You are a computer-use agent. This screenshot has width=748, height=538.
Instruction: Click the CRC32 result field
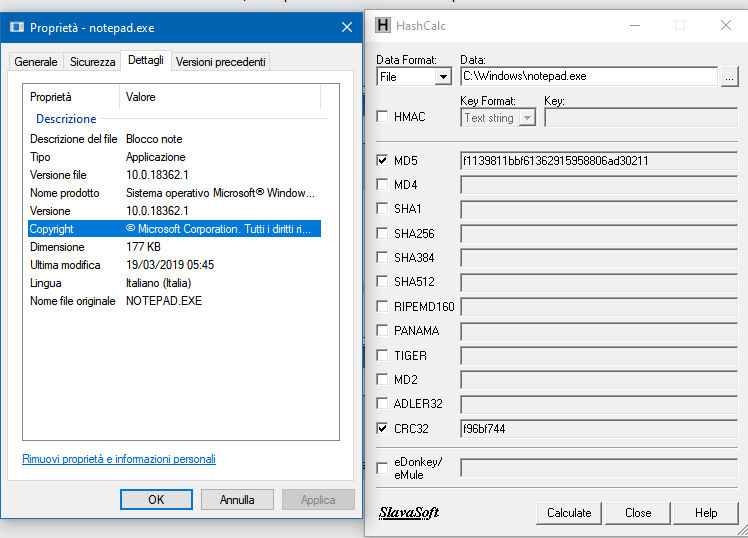coord(599,429)
